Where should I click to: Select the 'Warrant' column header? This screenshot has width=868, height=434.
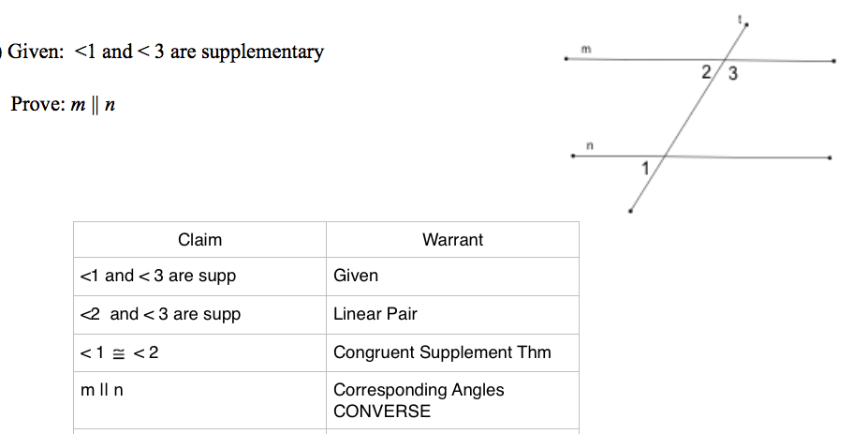point(452,240)
